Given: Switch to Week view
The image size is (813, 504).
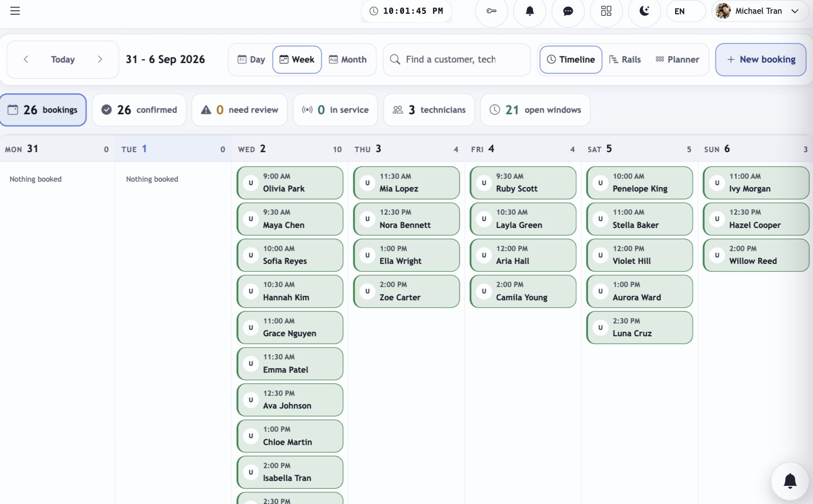Looking at the screenshot, I should pos(297,59).
